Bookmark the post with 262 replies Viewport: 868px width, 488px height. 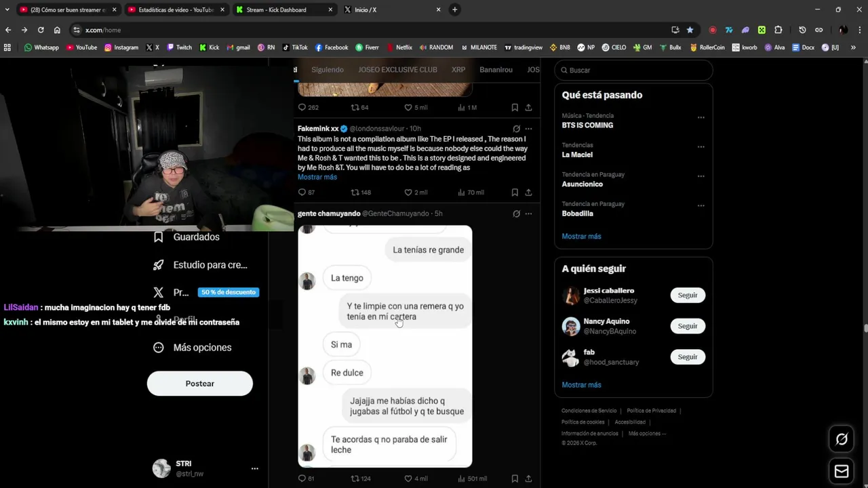(515, 107)
